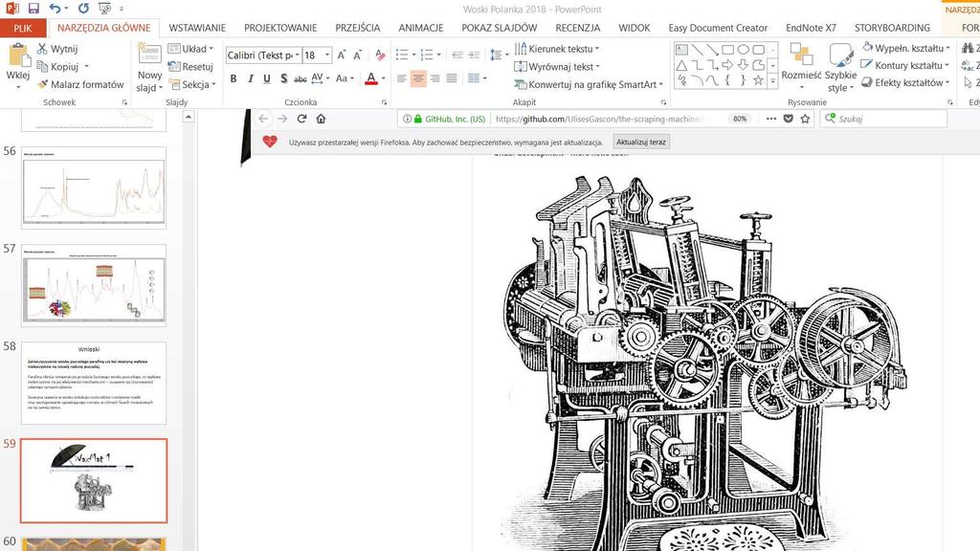
Task: Click Konwertuj na grafikę SmartArt
Action: click(x=589, y=84)
